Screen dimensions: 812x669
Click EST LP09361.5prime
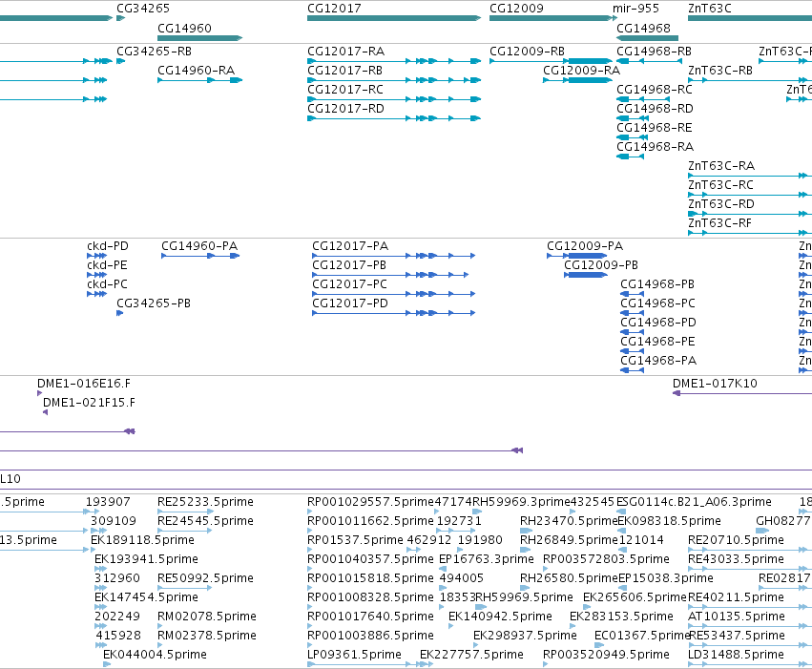354,655
